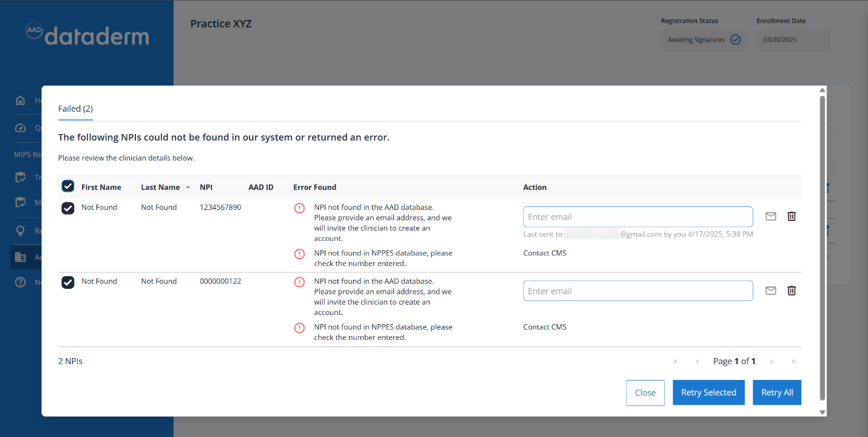Toggle the checkbox for NPI 0000000122

pos(67,281)
